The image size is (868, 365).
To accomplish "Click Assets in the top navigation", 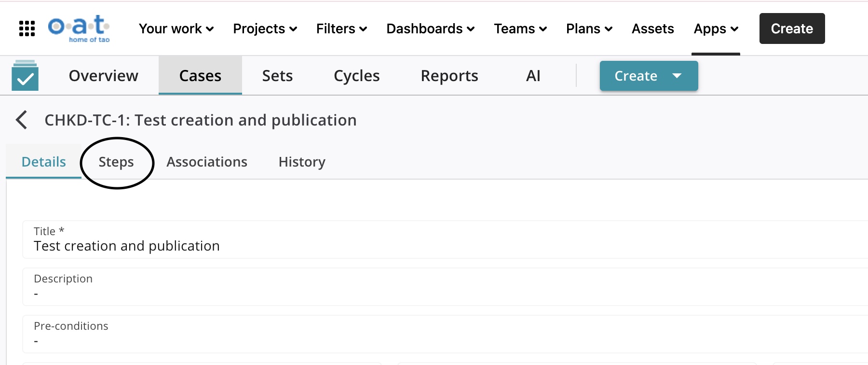I will coord(652,29).
